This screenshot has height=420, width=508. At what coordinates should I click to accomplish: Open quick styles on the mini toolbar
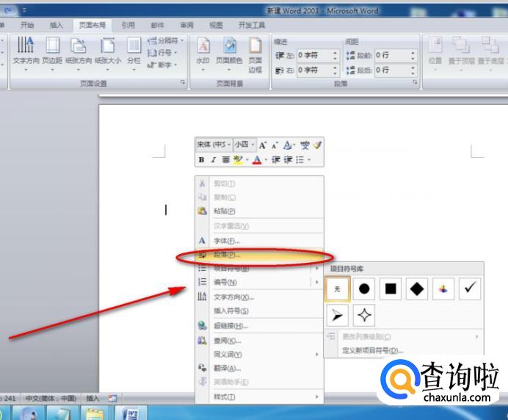tap(289, 145)
